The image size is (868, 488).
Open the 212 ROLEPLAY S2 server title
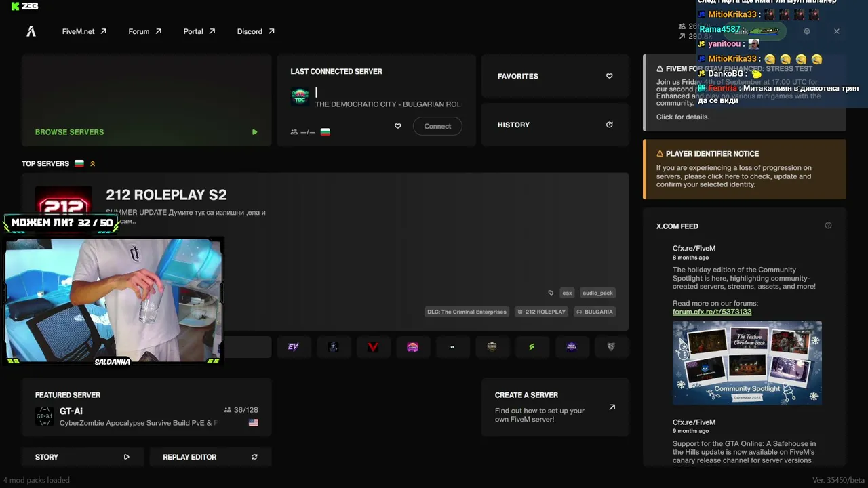click(x=166, y=195)
